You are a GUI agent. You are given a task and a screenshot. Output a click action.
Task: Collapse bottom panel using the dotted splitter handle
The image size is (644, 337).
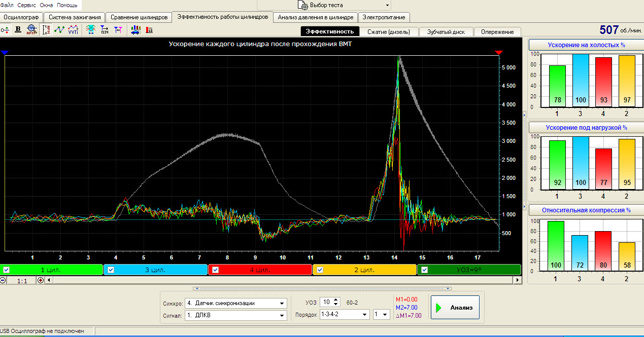coord(322,288)
